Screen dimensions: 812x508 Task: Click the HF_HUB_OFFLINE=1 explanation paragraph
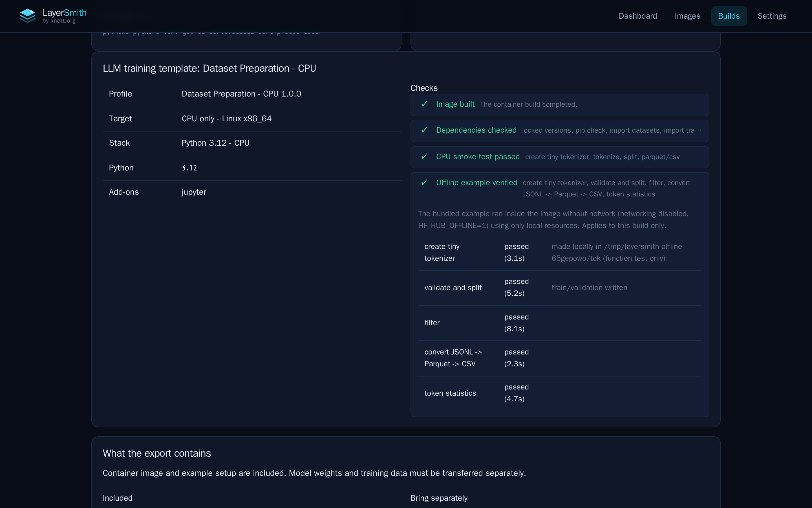coord(553,219)
